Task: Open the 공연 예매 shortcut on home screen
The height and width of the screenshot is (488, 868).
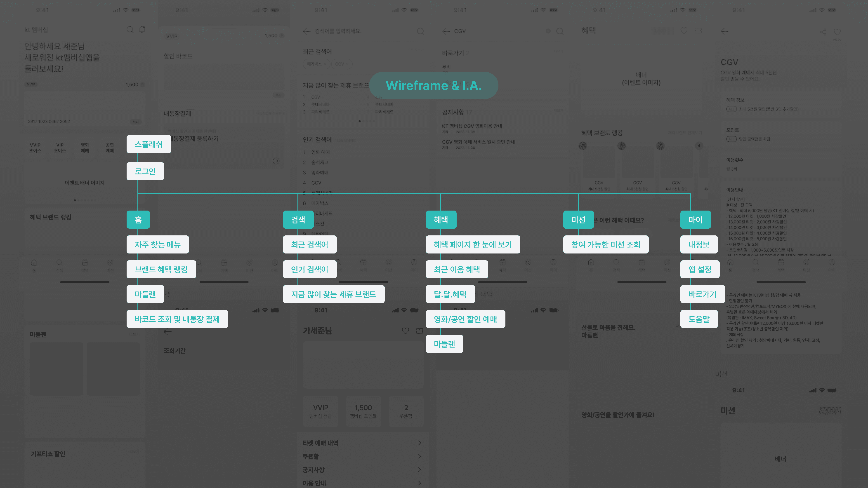Action: tap(110, 148)
